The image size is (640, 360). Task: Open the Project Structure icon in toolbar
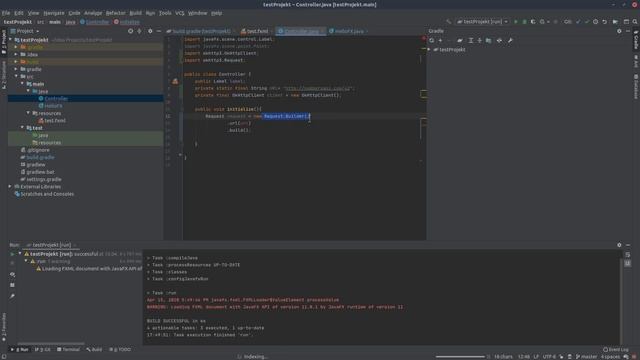626,22
